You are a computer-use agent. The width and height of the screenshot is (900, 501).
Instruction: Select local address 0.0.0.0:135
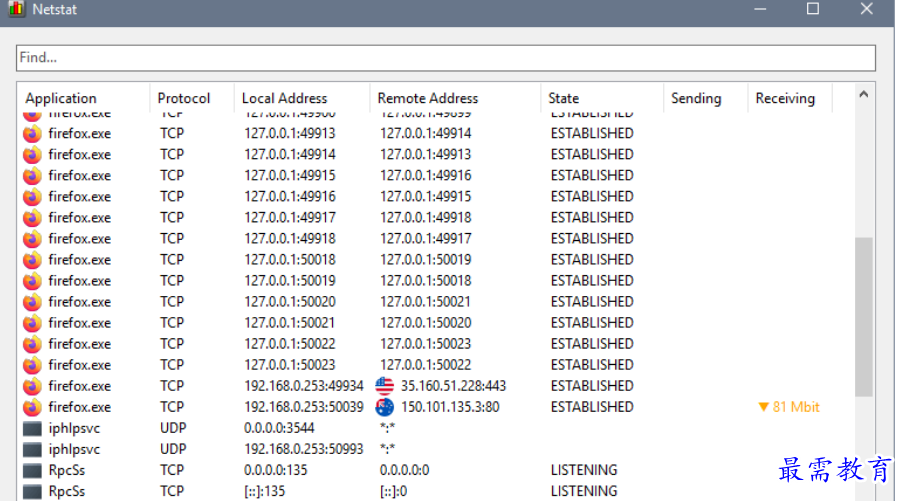coord(276,470)
